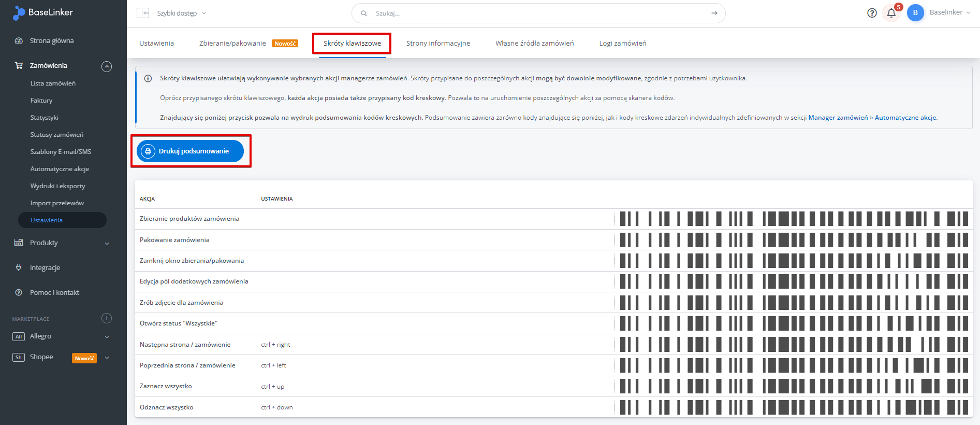Click the Nowość badge next to Shopee
The height and width of the screenshot is (425, 980).
(x=84, y=358)
